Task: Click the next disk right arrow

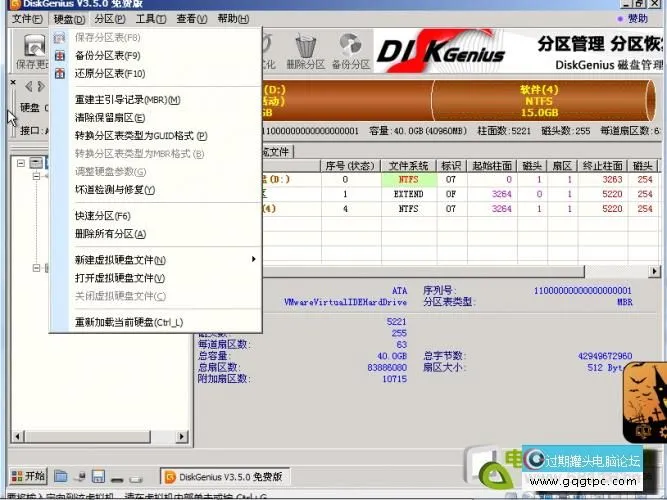Action: 41,87
